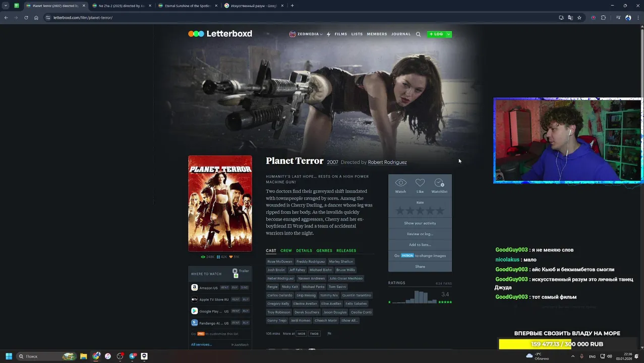
Task: Open the Amazon US service icon
Action: tap(194, 287)
